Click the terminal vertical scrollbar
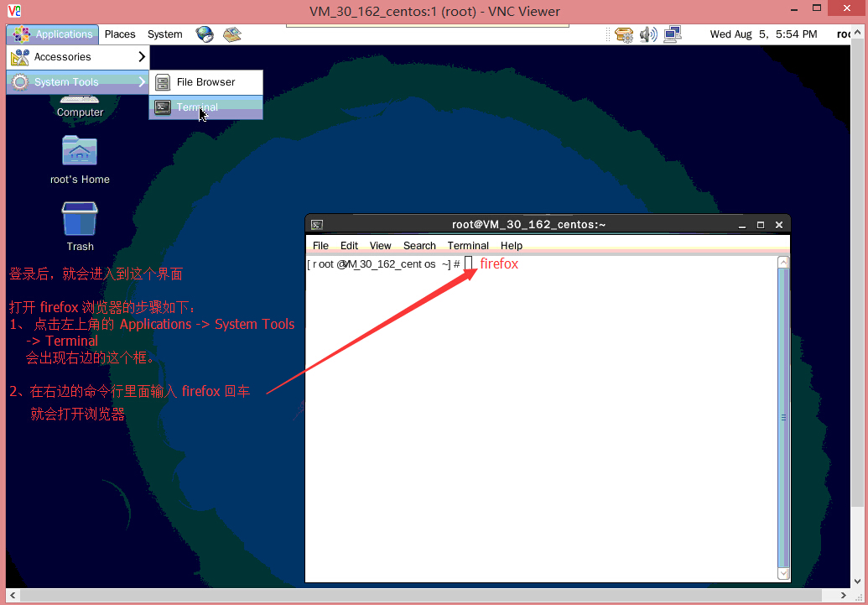 [x=783, y=417]
